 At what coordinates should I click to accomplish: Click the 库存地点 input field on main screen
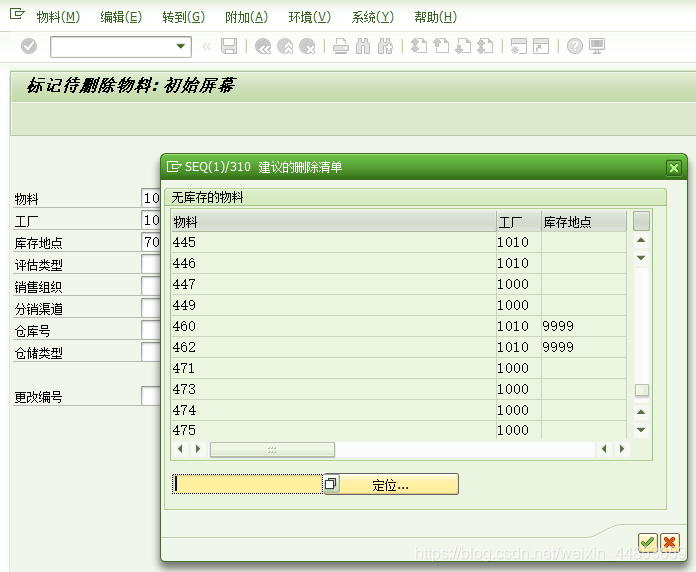(151, 242)
